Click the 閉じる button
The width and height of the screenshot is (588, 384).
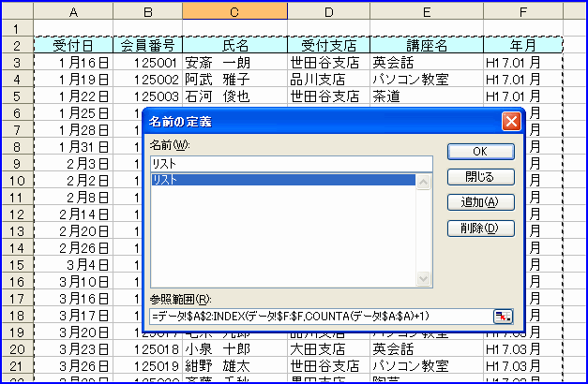(x=480, y=177)
